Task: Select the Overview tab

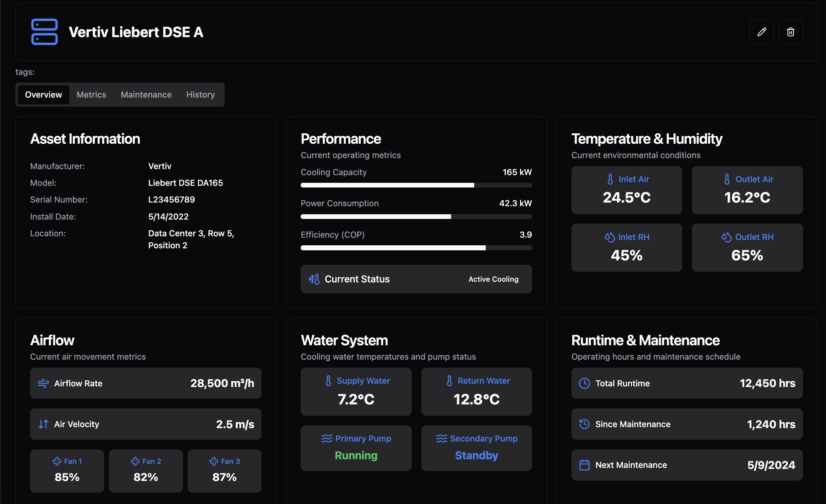Action: tap(43, 95)
